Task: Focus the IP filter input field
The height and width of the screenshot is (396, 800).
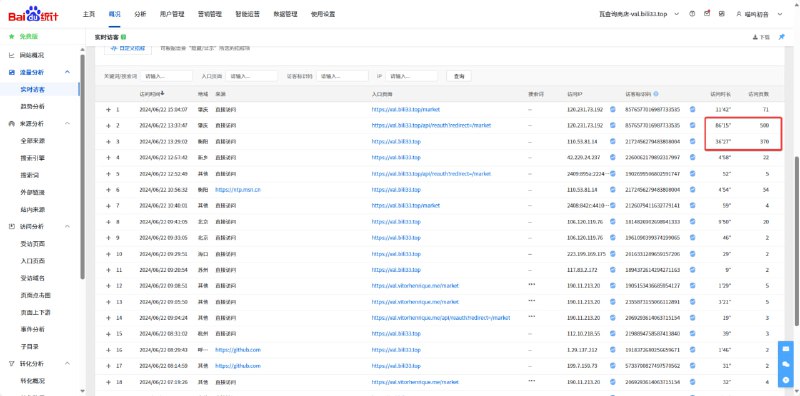Action: tap(412, 76)
